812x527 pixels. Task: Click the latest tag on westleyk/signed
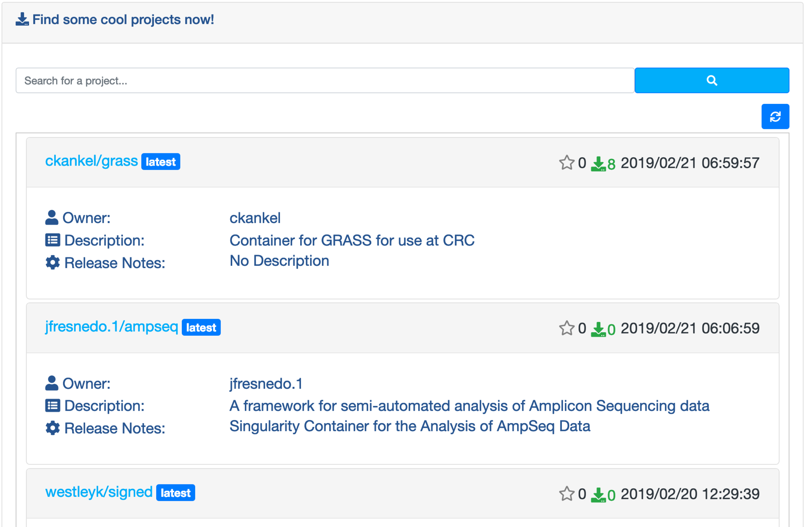pos(175,493)
